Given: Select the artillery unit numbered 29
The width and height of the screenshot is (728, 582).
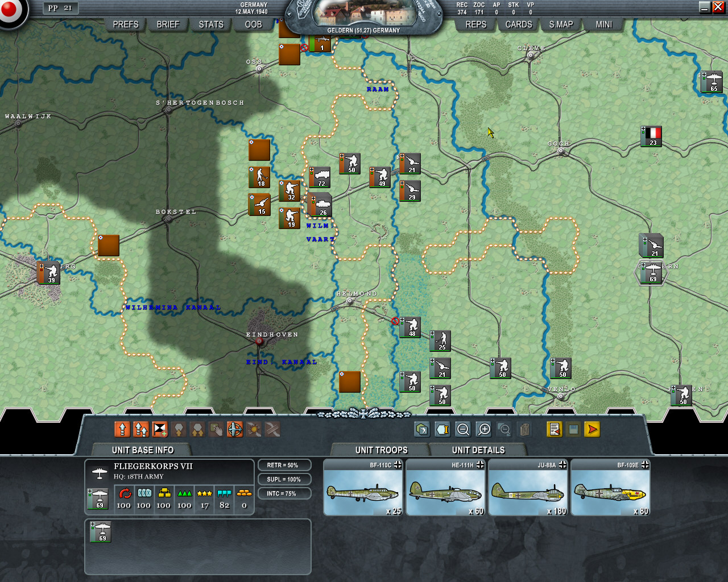Looking at the screenshot, I should 410,191.
